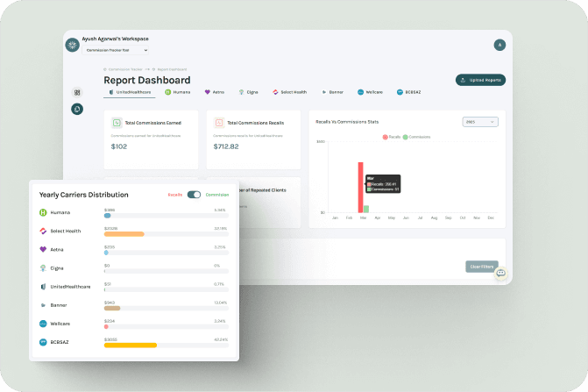
Task: Open the user avatar 'A' menu
Action: click(x=499, y=45)
